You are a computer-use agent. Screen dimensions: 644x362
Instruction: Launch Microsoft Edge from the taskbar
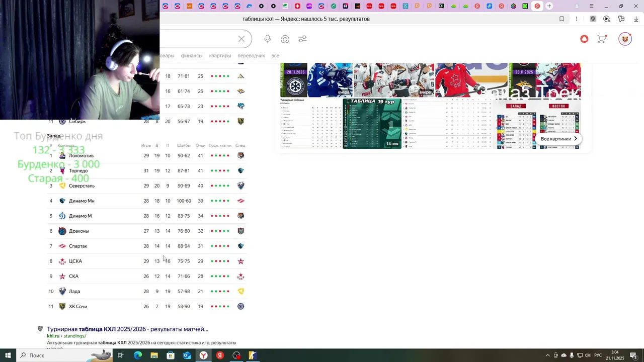click(137, 355)
